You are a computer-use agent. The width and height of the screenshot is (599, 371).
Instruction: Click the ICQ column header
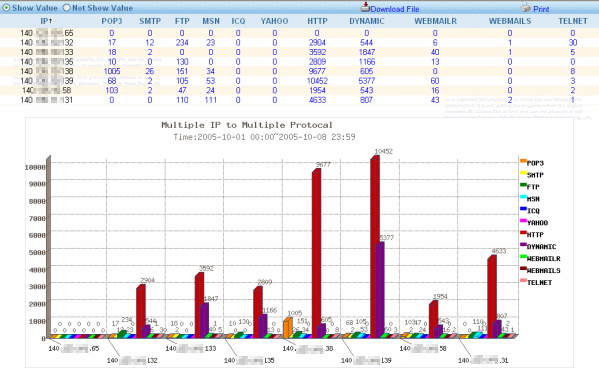coord(238,21)
